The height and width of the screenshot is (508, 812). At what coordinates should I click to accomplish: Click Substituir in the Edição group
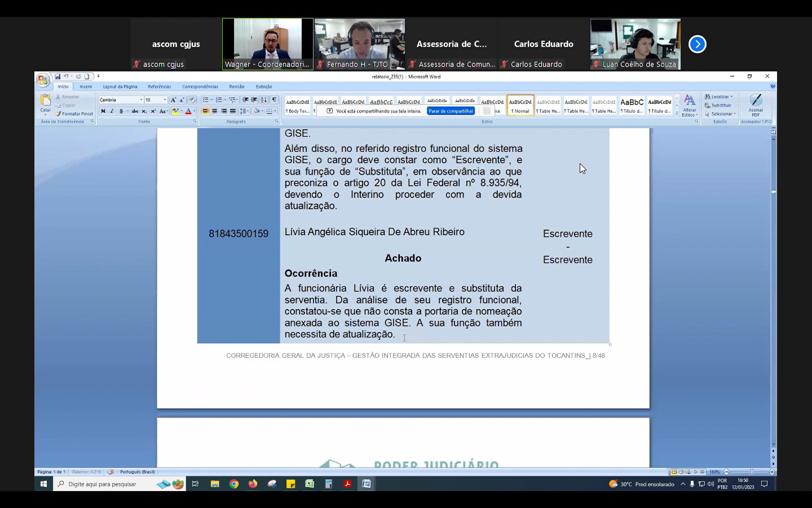coord(721,106)
